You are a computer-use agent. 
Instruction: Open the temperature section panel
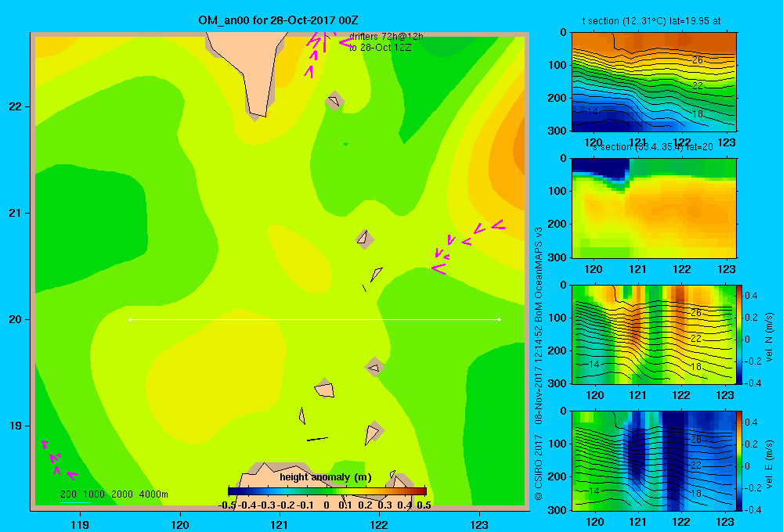click(x=654, y=82)
